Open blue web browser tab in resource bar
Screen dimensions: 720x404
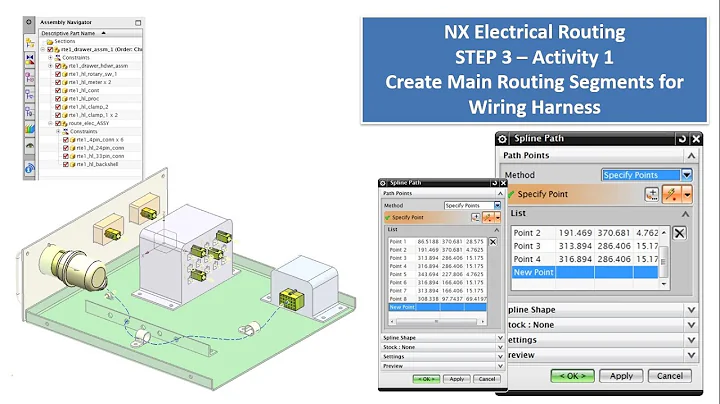30,168
